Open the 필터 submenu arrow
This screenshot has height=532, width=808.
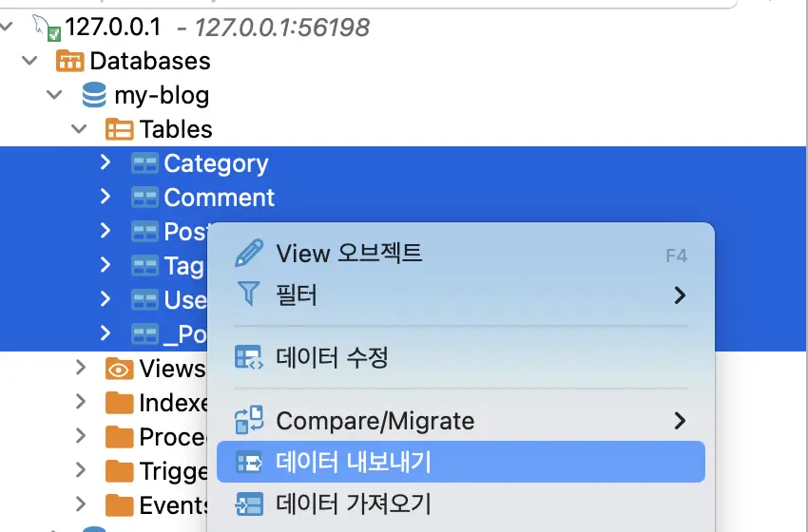(x=680, y=295)
